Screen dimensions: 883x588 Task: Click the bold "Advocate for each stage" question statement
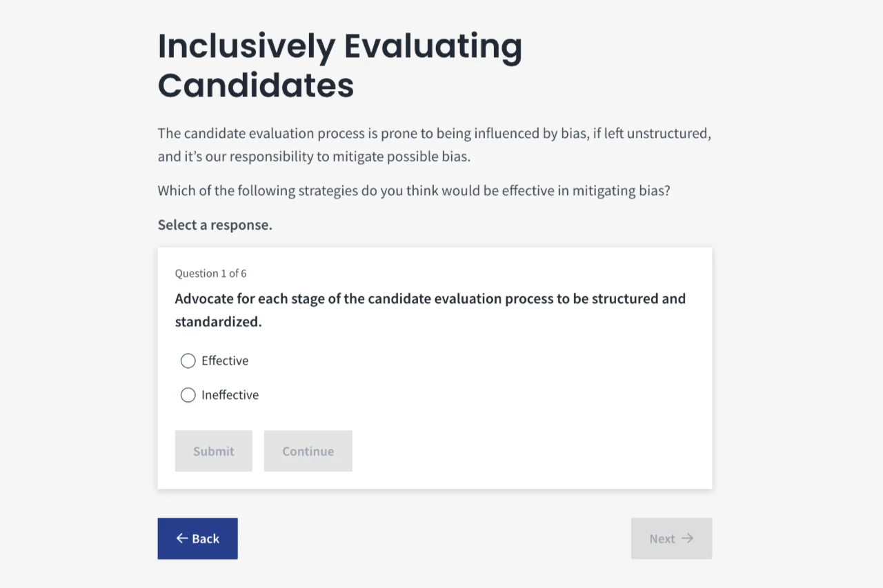click(x=430, y=310)
